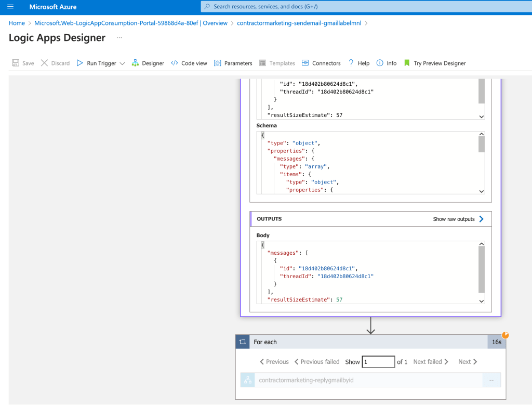The height and width of the screenshot is (405, 532).
Task: Click Try Preview Designer button
Action: point(435,63)
